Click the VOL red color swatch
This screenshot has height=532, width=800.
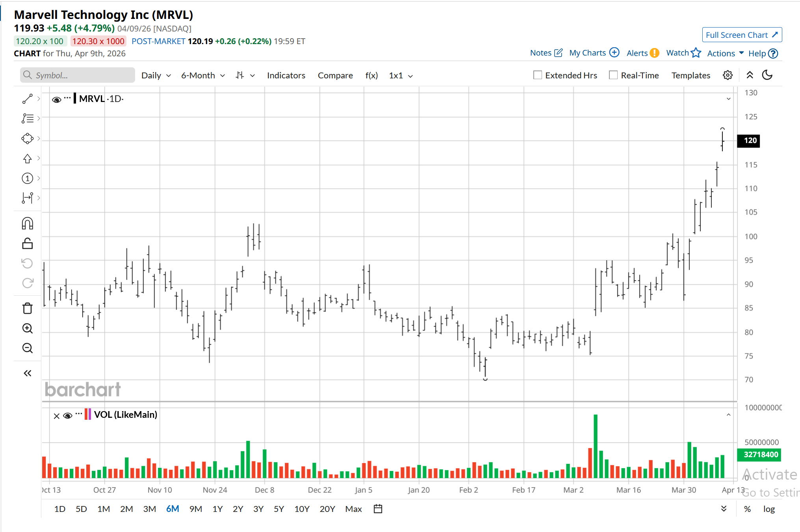click(86, 414)
